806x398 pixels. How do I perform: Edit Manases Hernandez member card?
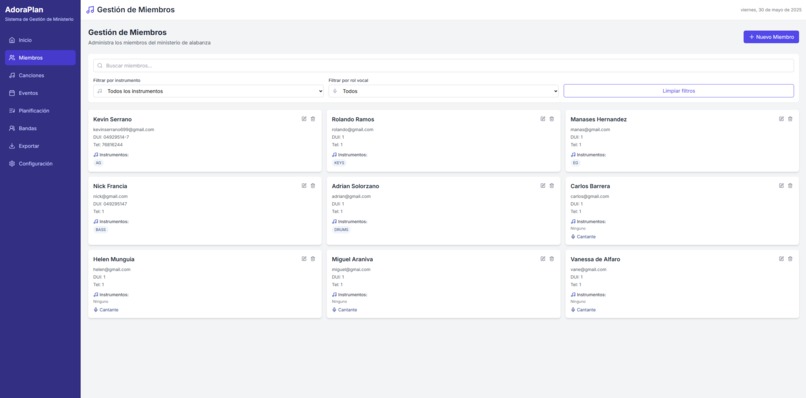(x=781, y=119)
